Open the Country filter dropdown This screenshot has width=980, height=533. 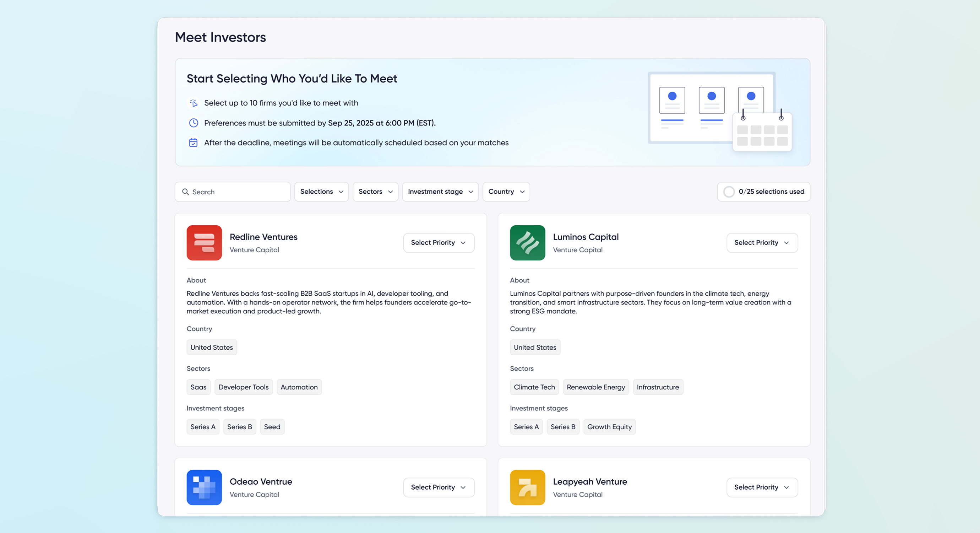tap(506, 192)
